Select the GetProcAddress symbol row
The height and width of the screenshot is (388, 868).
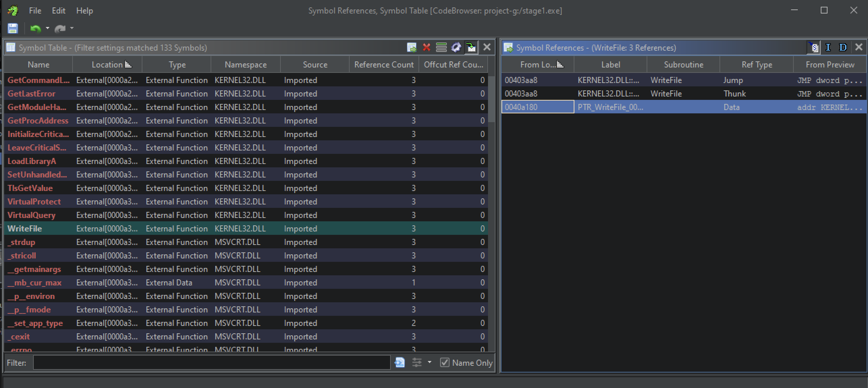click(246, 120)
